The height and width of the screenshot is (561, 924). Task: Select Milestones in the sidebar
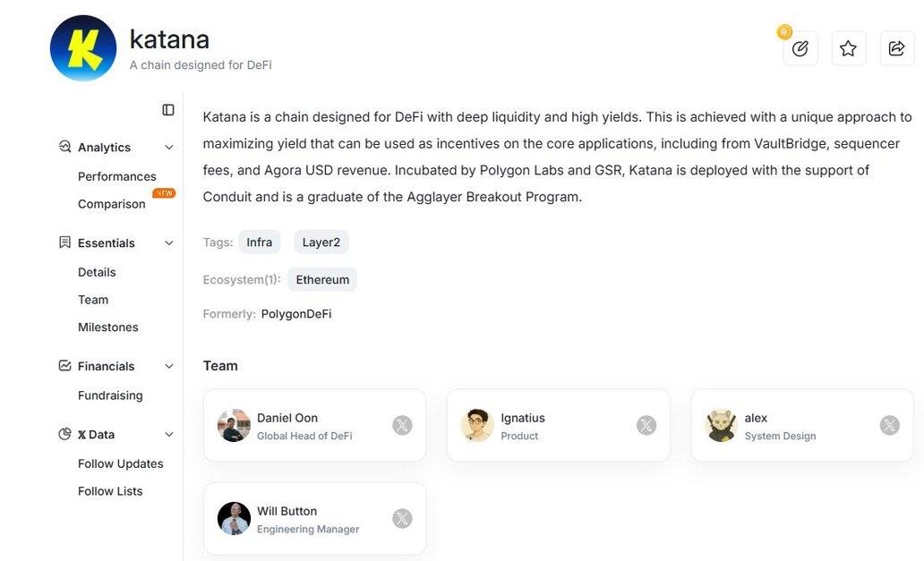[x=107, y=327]
